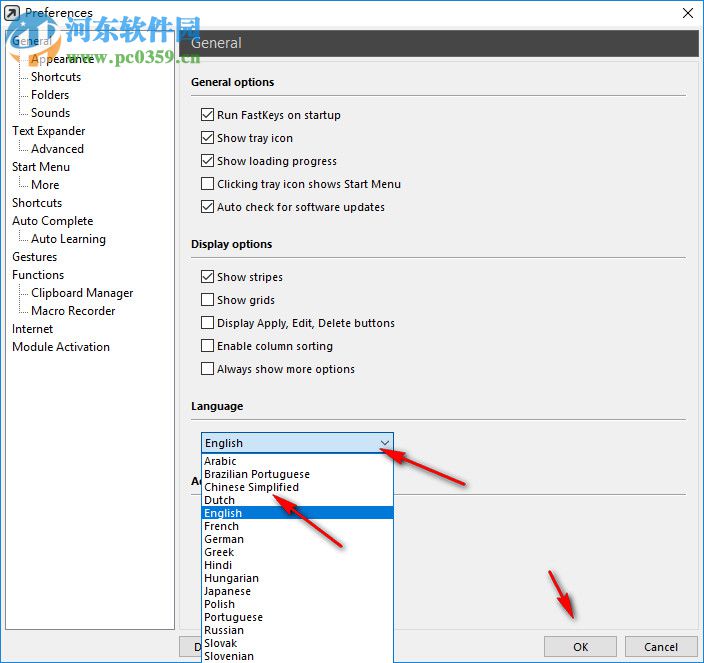Open Gestures preferences page
Viewport: 704px width, 663px height.
pos(35,257)
